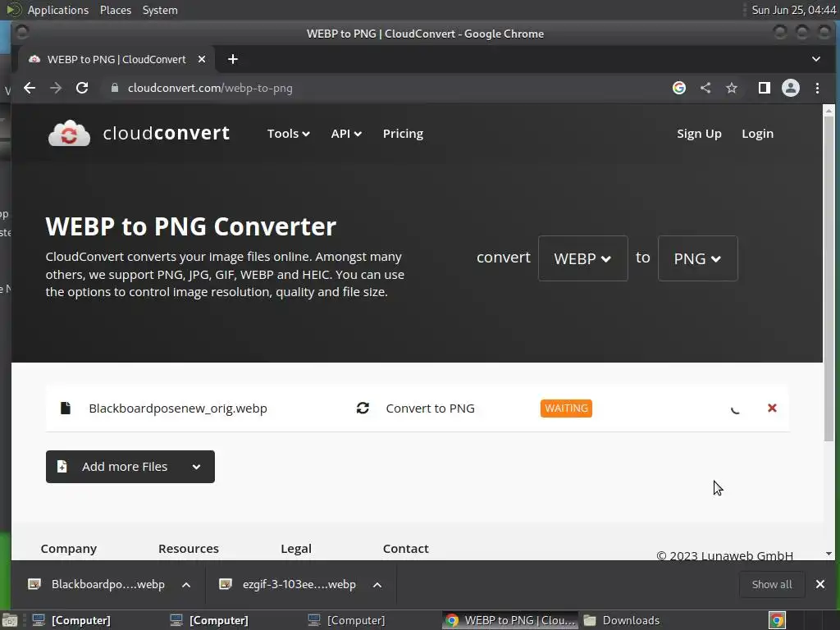
Task: Expand the API dropdown menu
Action: (346, 134)
